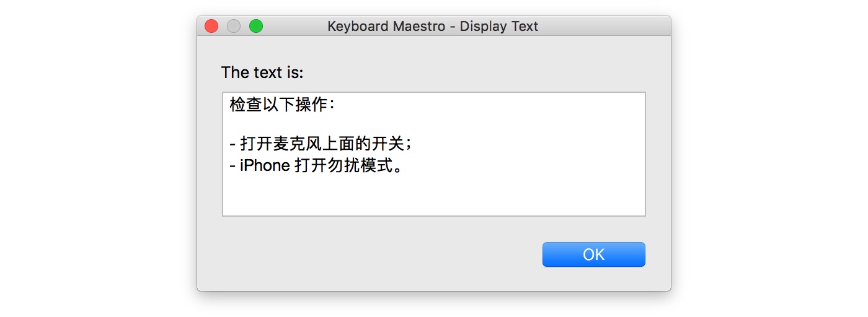
Task: Click the window title bar text
Action: [x=433, y=26]
